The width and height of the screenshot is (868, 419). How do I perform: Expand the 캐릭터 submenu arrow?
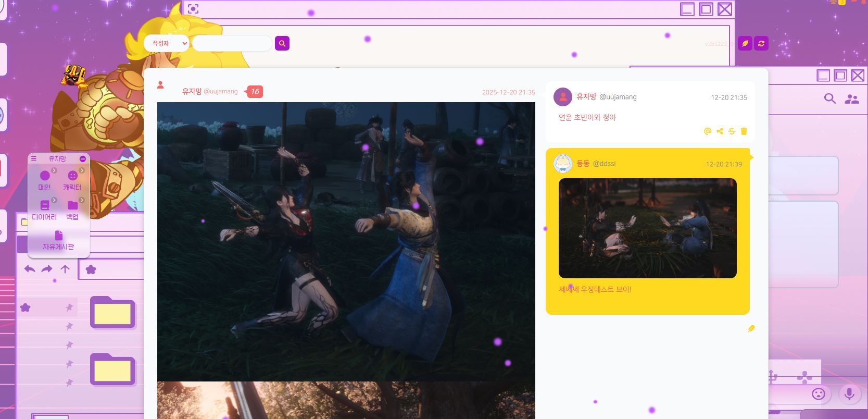click(82, 170)
